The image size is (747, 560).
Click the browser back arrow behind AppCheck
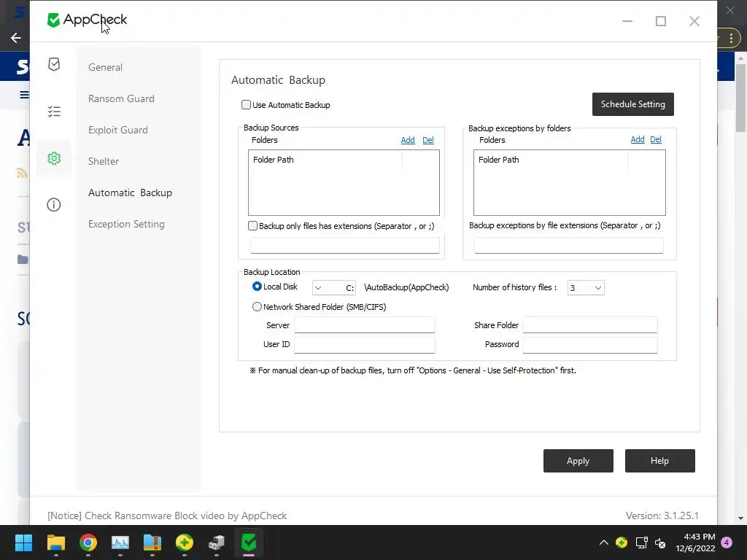16,38
